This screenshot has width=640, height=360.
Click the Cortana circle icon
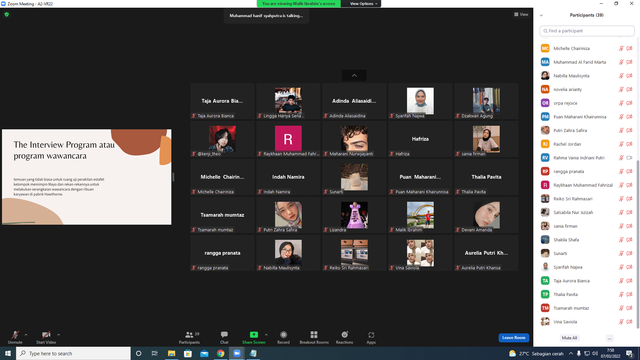point(138,353)
